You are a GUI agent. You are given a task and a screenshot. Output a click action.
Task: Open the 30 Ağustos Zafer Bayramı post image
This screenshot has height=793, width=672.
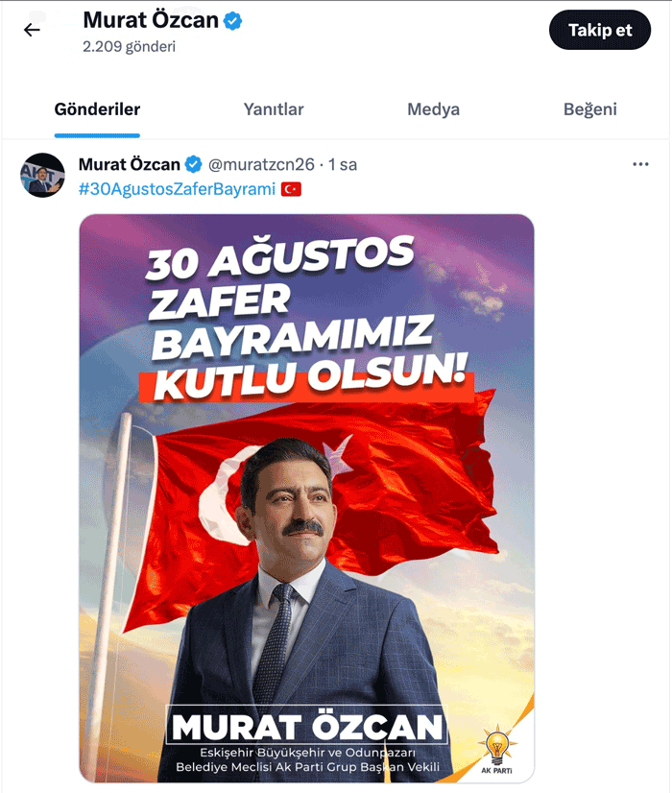(306, 498)
